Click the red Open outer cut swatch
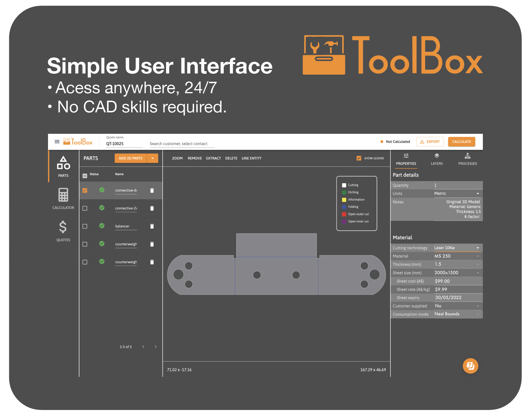The width and height of the screenshot is (532, 418). (344, 214)
